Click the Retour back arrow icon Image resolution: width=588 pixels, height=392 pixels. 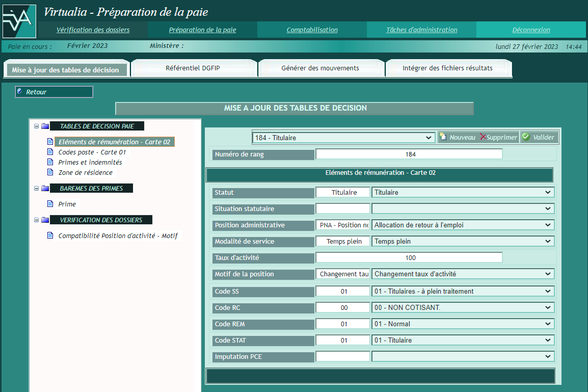click(x=20, y=92)
